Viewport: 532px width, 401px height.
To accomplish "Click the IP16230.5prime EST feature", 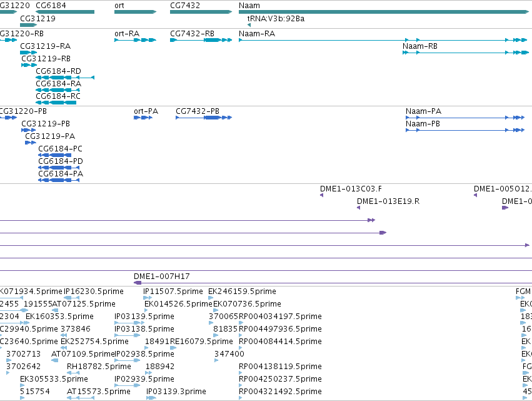I will [73, 298].
